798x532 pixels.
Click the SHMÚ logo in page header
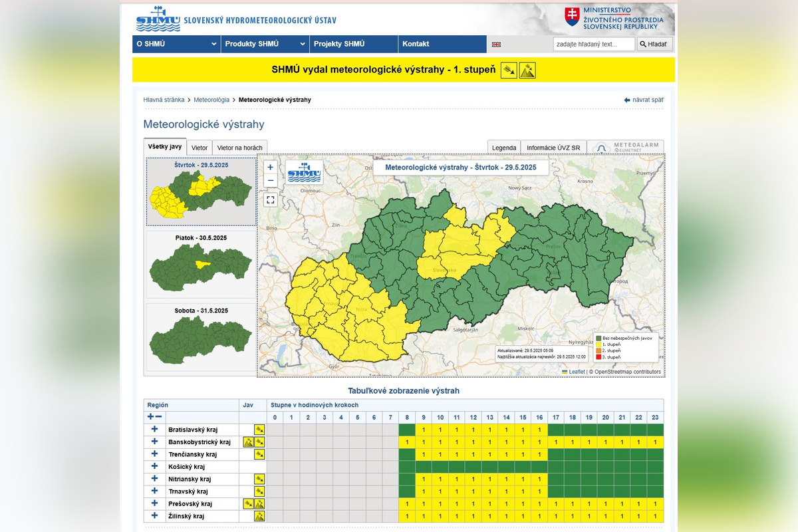pyautogui.click(x=158, y=19)
